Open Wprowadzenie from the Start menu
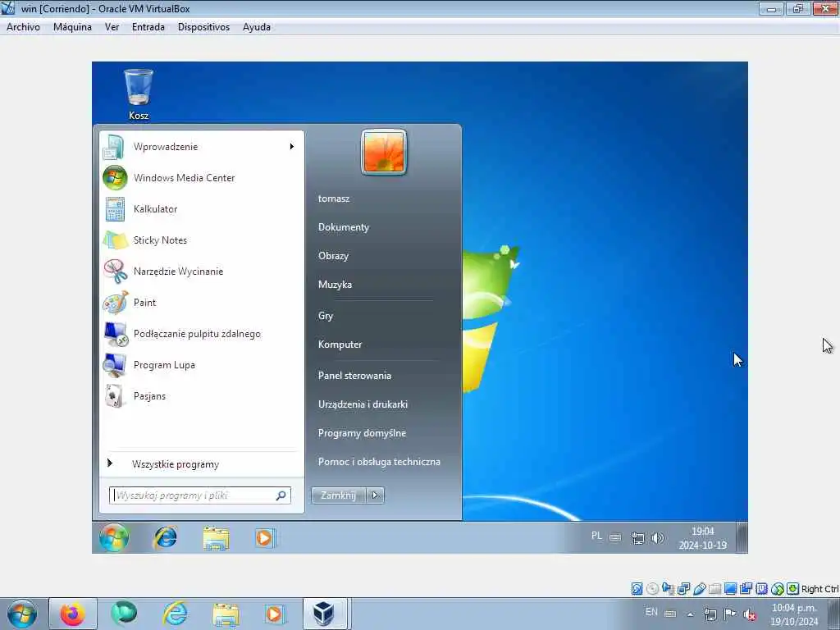This screenshot has width=840, height=630. (202, 147)
